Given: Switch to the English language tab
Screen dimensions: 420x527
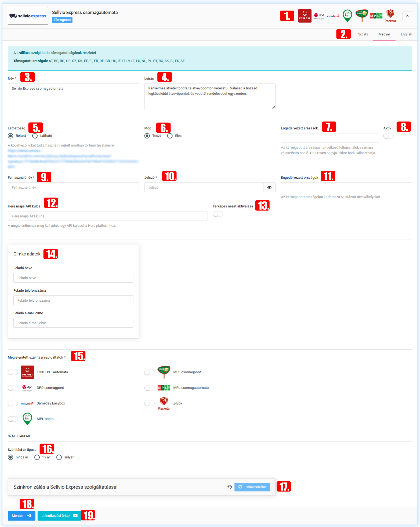Looking at the screenshot, I should pyautogui.click(x=406, y=34).
